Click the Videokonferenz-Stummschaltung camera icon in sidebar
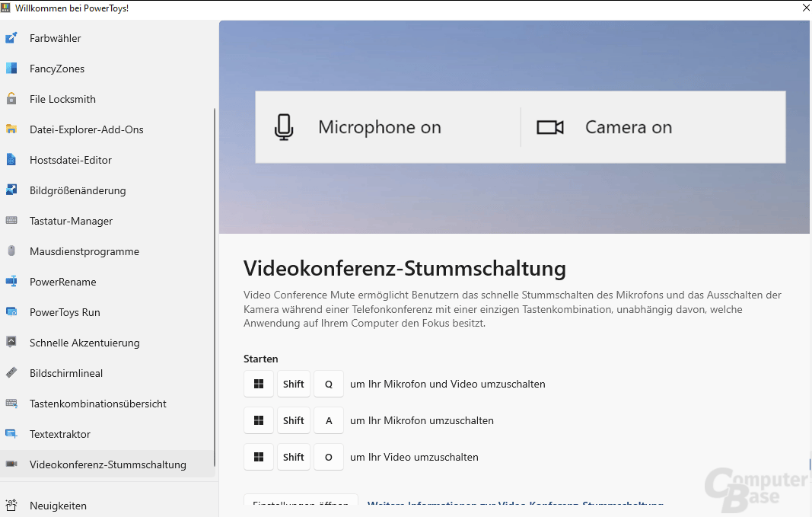Screen dimensions: 812x517 point(11,464)
